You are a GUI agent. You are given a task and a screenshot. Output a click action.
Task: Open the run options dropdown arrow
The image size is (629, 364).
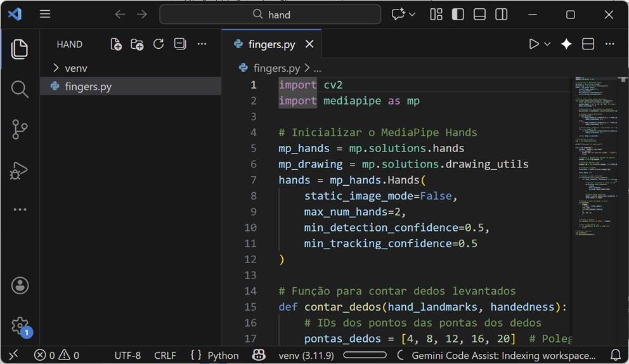point(547,44)
